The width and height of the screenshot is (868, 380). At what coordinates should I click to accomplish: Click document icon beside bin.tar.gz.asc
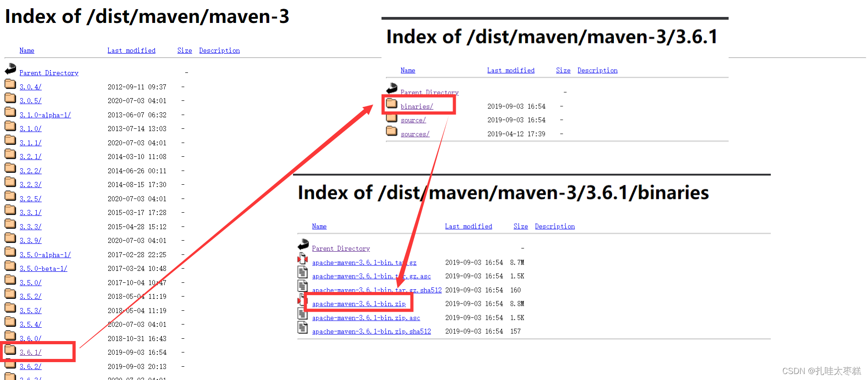click(303, 272)
